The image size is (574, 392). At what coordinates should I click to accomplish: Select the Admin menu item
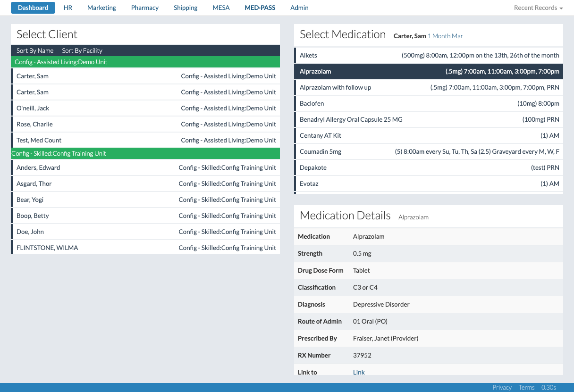point(299,8)
